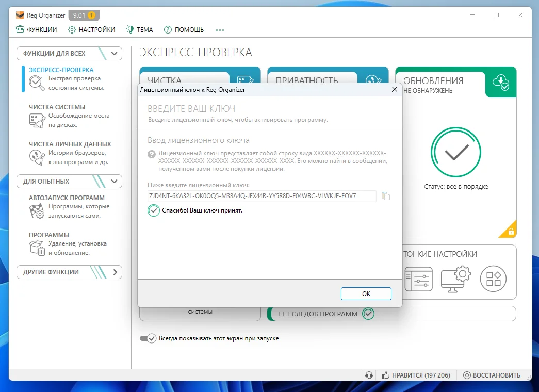Open the ФУНКЦИИ menu

click(x=37, y=29)
